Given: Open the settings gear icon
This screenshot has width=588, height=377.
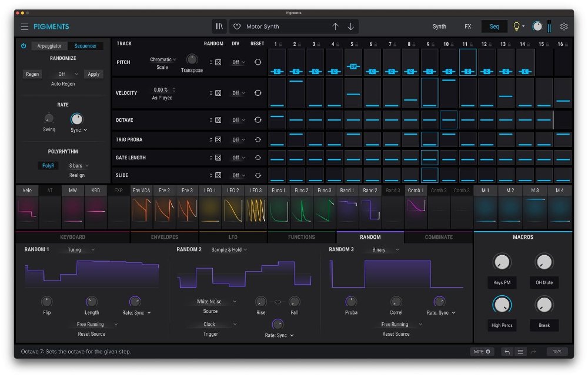Looking at the screenshot, I should point(564,26).
